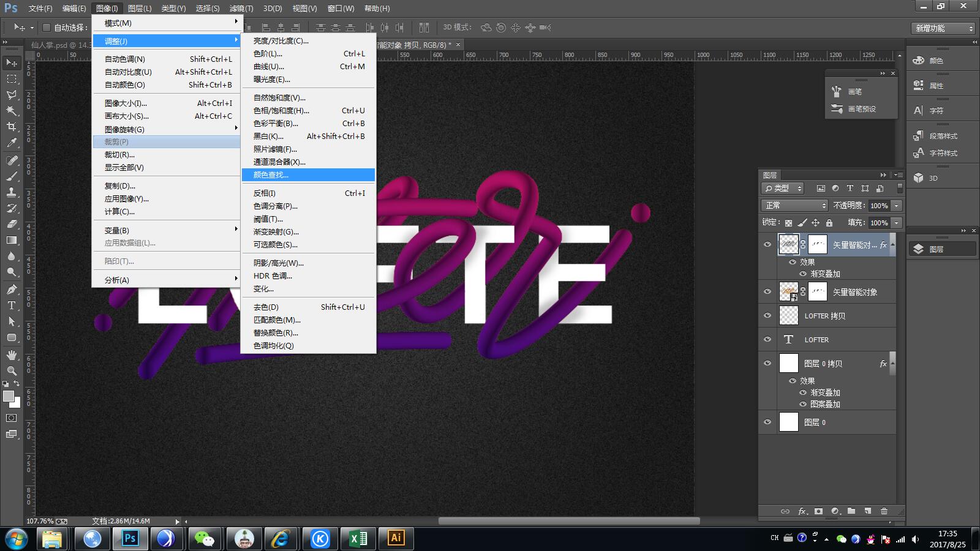Expand the 图像旋转(G) submenu
Screen dimensions: 980x551
pyautogui.click(x=166, y=129)
